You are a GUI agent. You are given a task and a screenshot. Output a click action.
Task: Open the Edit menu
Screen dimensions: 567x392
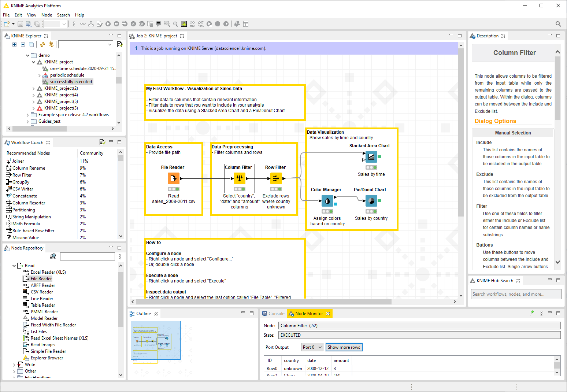(18, 15)
